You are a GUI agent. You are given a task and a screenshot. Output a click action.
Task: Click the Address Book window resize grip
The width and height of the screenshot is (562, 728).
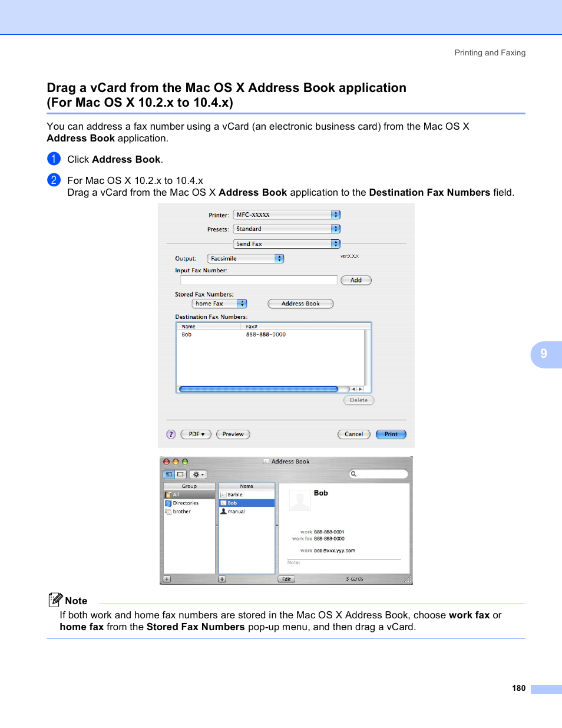click(408, 579)
